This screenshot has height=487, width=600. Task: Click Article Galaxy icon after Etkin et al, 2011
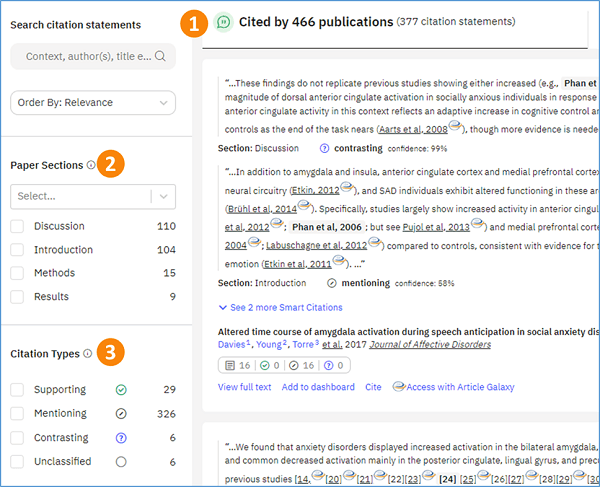coord(339,260)
